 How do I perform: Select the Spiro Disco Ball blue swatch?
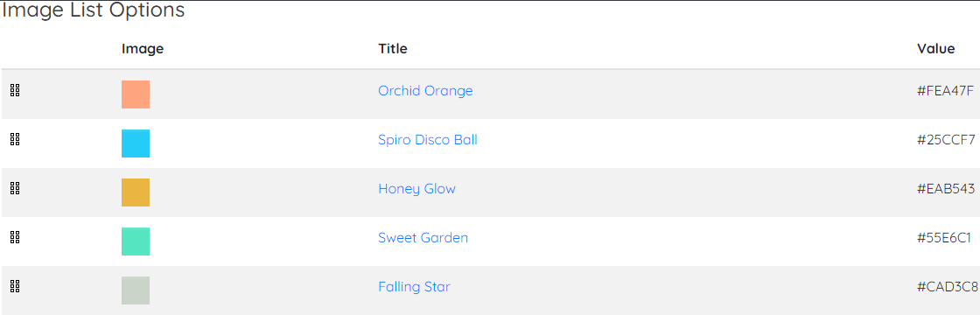(136, 143)
